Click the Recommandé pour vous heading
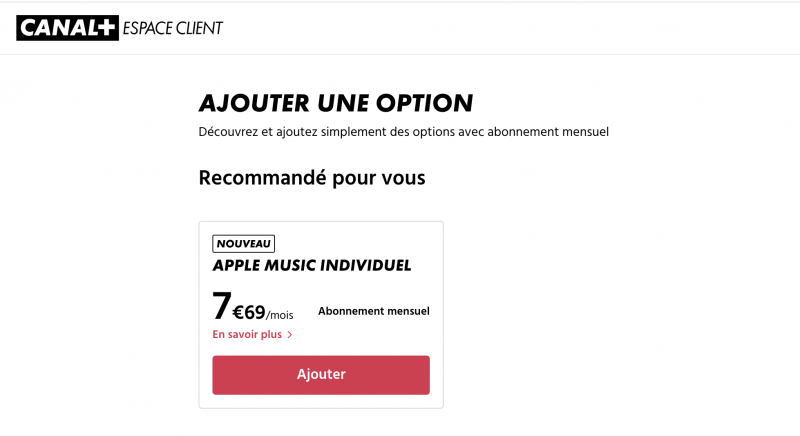The image size is (800, 436). tap(312, 178)
